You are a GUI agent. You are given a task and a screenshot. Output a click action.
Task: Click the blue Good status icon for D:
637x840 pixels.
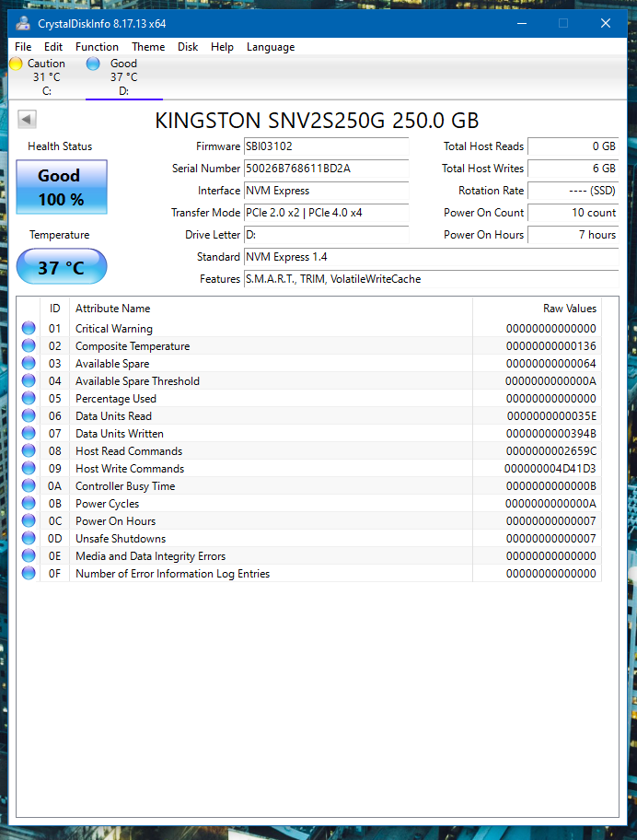click(x=93, y=64)
